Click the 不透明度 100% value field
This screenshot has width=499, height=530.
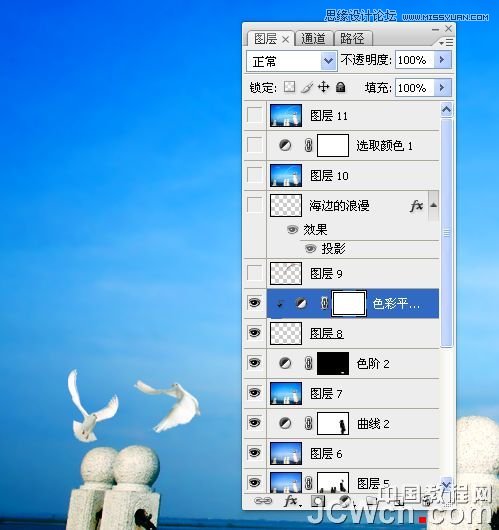point(414,60)
